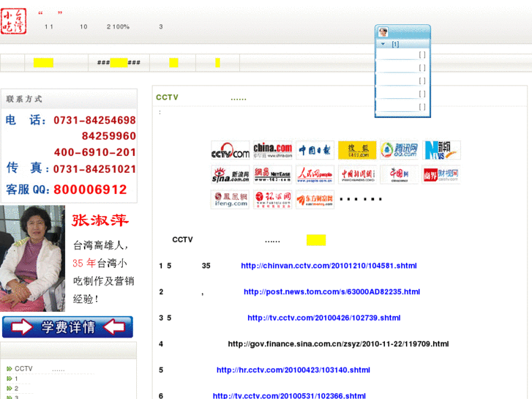Click green arrow icon beside sidebar CCTV entry

click(x=10, y=368)
